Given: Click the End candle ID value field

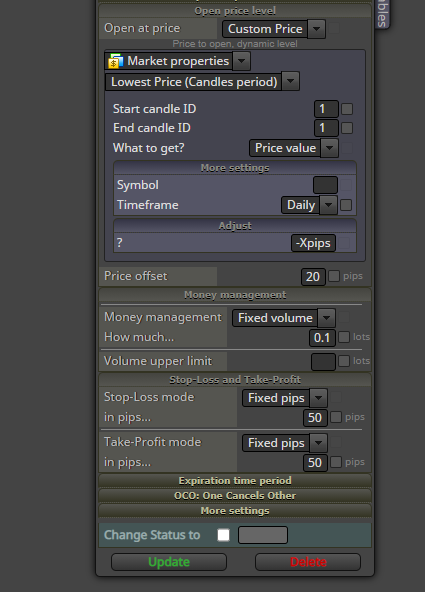Looking at the screenshot, I should click(326, 128).
